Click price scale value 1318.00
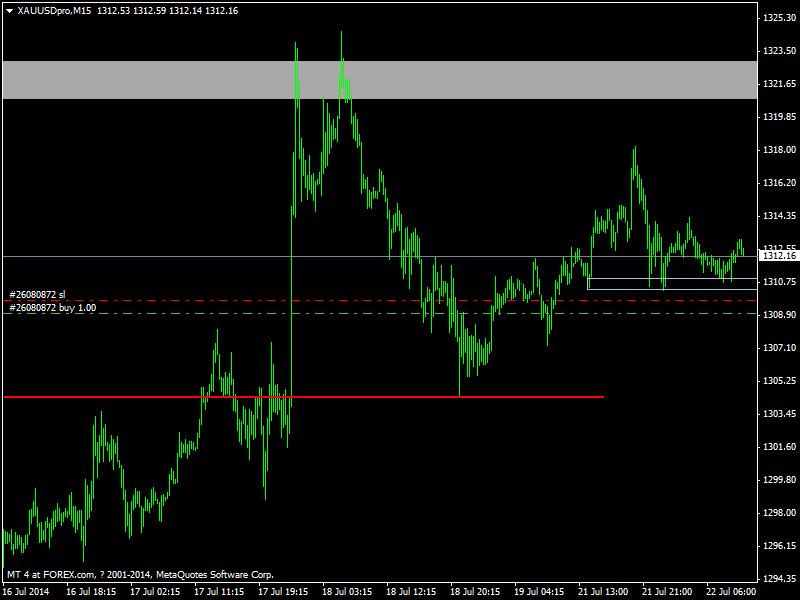Viewport: 800px width, 600px height. click(x=779, y=149)
